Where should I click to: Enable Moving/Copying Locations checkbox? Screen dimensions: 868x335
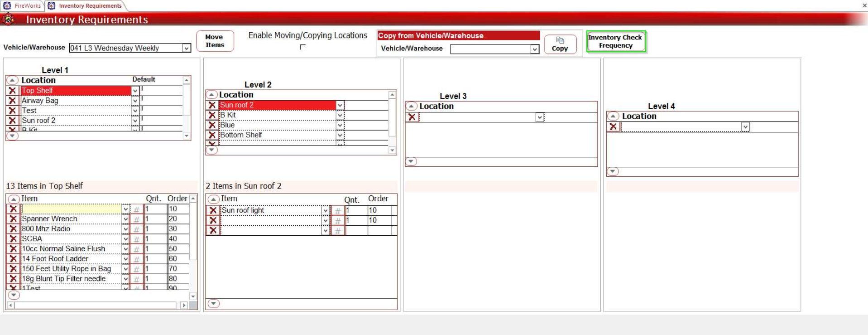[303, 47]
